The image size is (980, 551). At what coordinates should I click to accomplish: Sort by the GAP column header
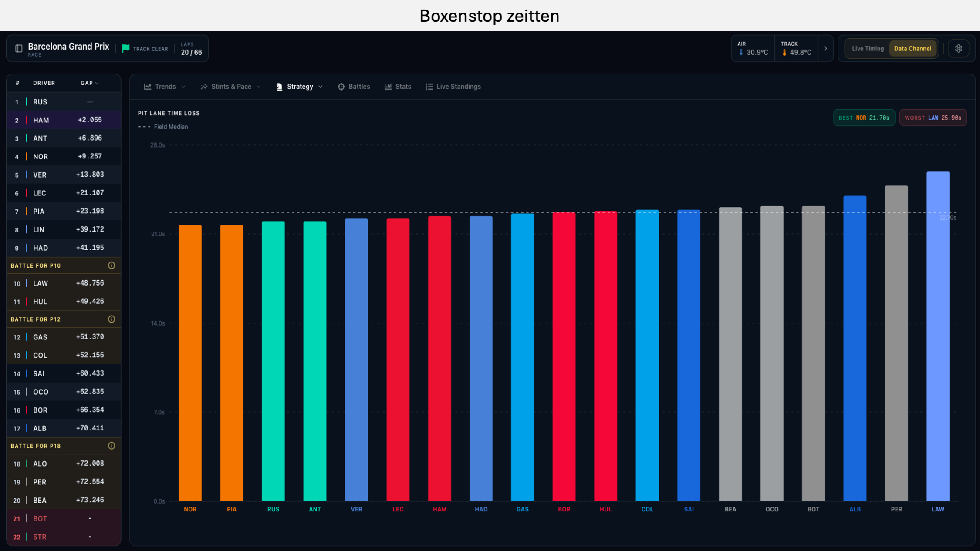pos(90,83)
